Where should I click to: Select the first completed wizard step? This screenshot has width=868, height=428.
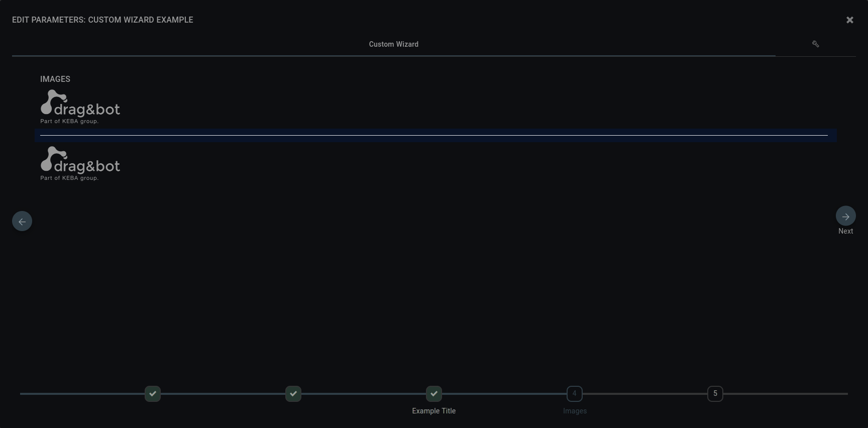[x=153, y=394]
